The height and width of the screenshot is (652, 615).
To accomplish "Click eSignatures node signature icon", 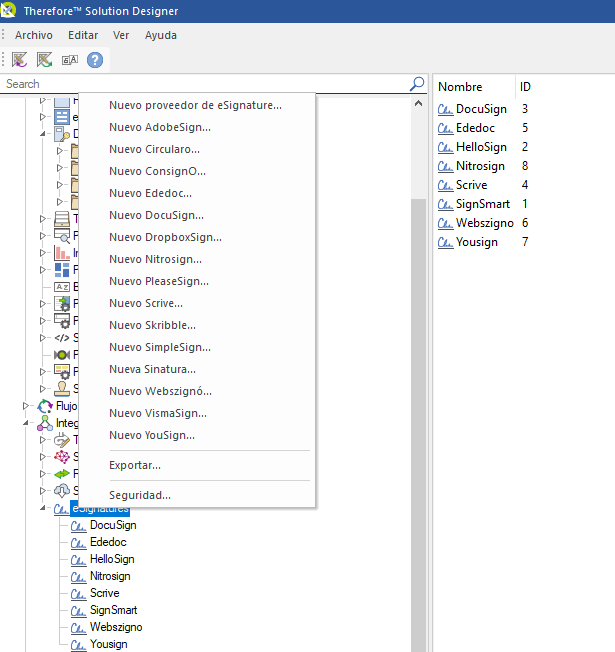I will click(61, 509).
